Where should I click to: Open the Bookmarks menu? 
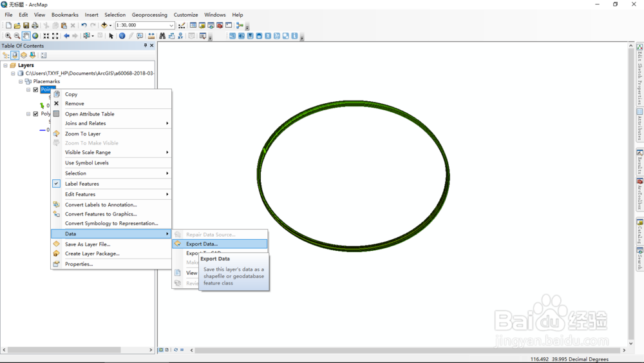pos(65,15)
